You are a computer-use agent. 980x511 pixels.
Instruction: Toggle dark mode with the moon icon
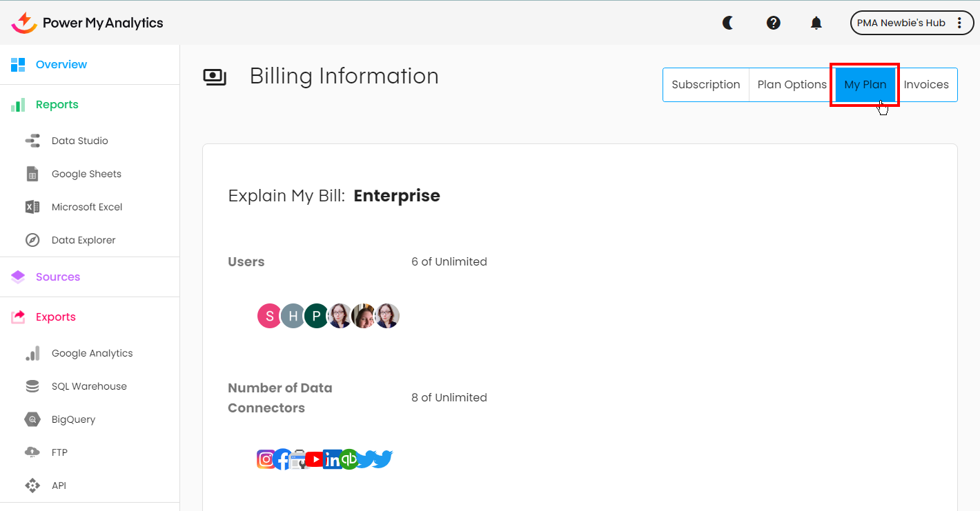tap(728, 23)
